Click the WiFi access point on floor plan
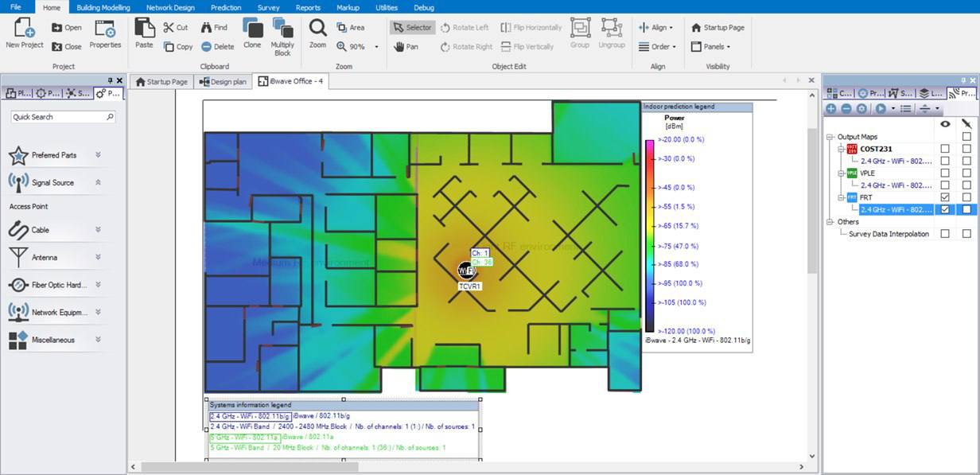980x475 pixels. 467,271
